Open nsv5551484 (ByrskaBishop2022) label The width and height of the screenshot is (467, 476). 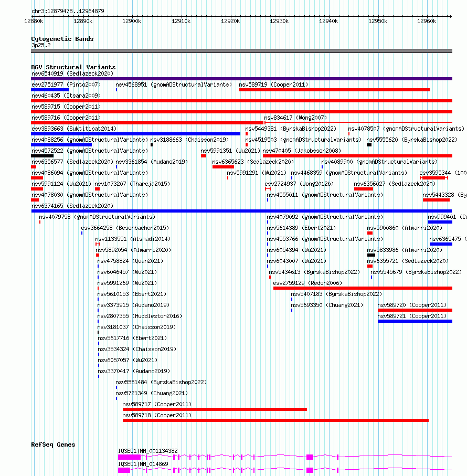(x=161, y=382)
